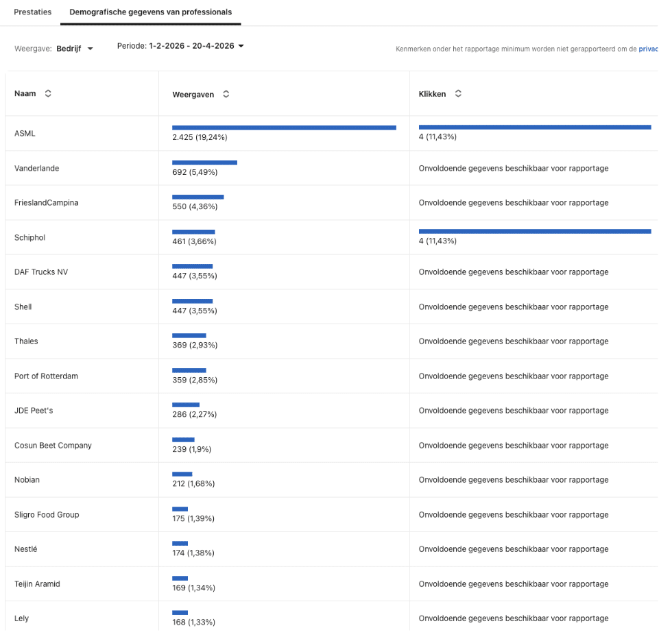672x639 pixels.
Task: Click the ASML klikken bar
Action: coord(535,128)
